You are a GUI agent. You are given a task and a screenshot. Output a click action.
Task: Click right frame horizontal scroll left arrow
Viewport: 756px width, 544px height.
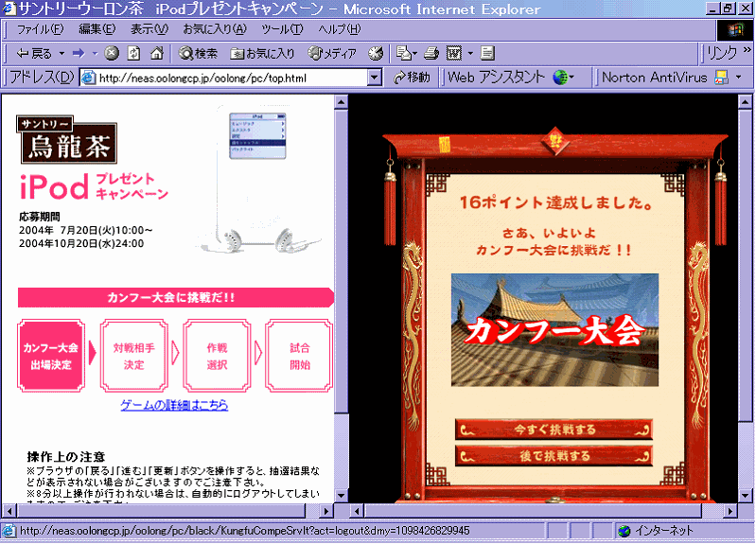[357, 511]
